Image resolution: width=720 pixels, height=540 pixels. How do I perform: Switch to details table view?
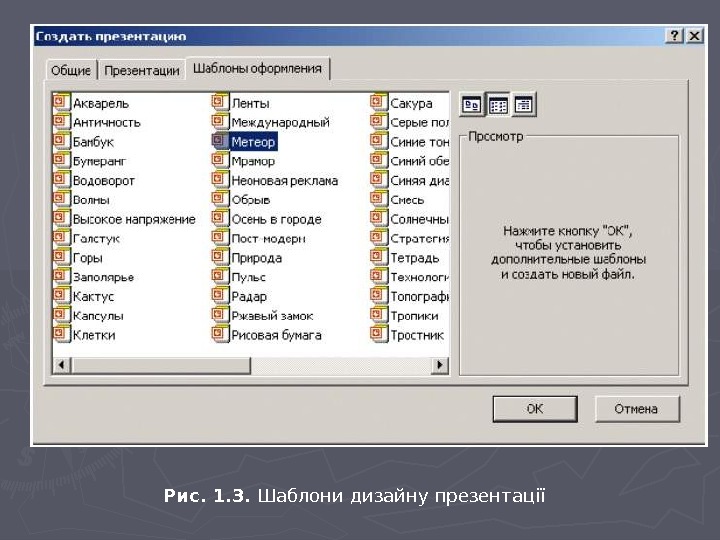point(523,105)
